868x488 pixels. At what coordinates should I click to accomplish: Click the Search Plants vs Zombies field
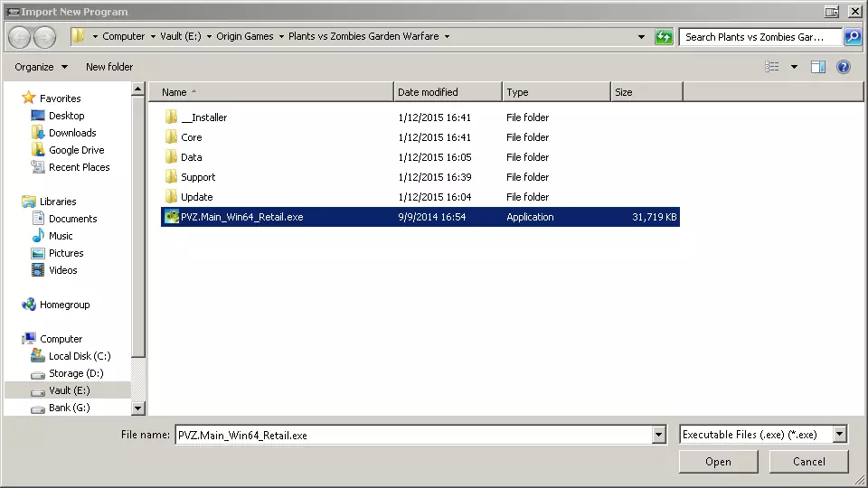(x=760, y=37)
